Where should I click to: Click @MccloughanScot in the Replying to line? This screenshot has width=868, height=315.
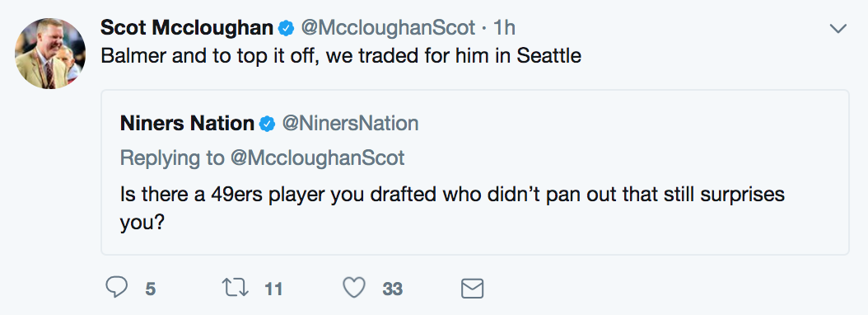click(317, 158)
